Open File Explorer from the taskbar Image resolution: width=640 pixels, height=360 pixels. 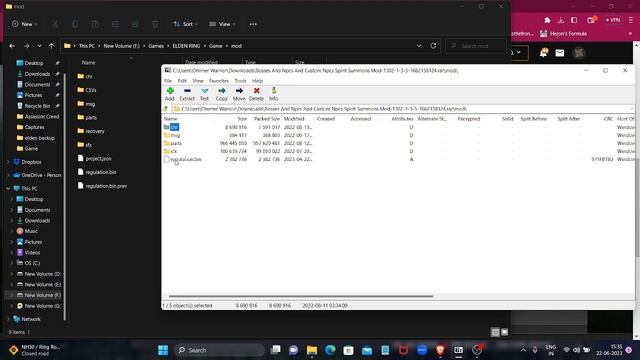coord(312,350)
